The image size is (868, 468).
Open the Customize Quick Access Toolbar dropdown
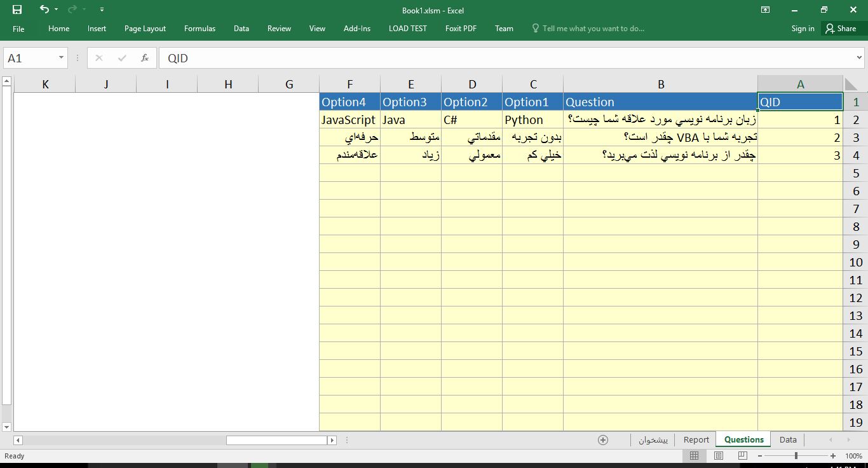point(102,10)
